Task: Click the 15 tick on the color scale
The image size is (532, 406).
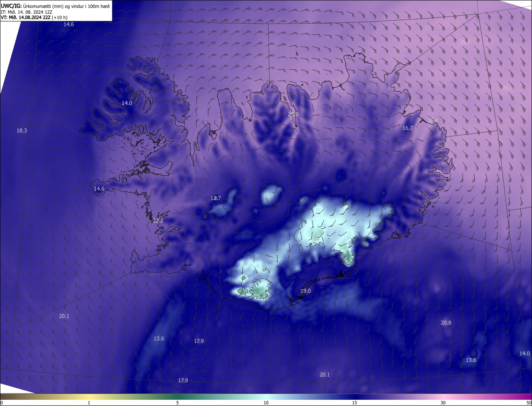Action: pyautogui.click(x=355, y=403)
